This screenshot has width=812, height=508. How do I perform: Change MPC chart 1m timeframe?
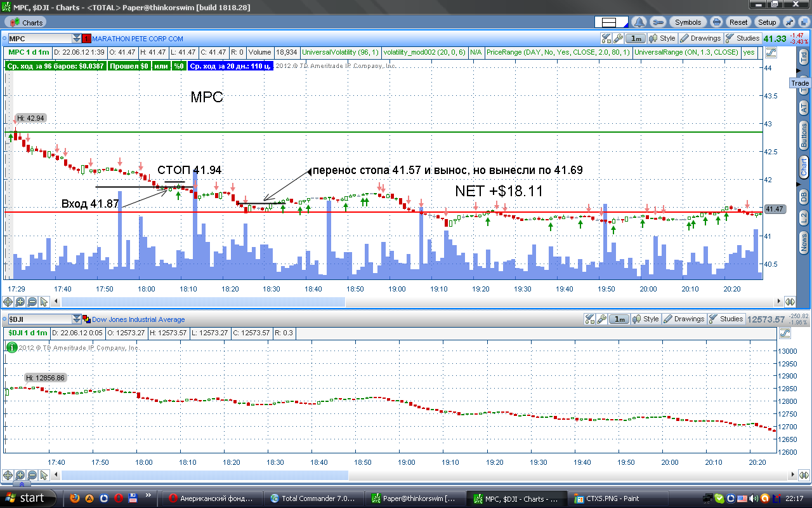(636, 38)
